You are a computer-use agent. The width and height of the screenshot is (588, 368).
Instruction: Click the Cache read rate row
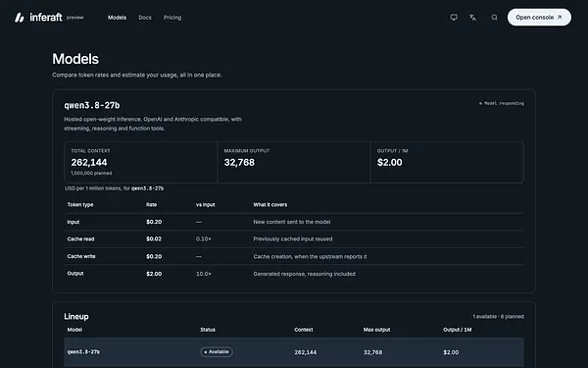click(x=294, y=238)
